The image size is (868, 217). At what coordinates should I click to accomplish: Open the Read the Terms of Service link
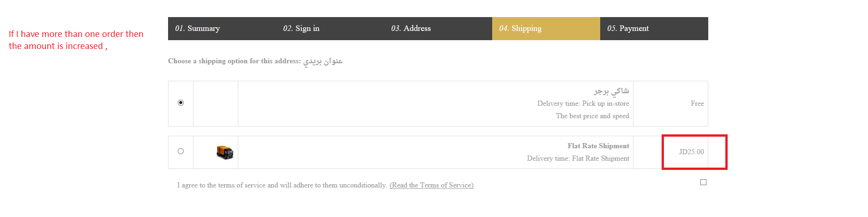(431, 185)
